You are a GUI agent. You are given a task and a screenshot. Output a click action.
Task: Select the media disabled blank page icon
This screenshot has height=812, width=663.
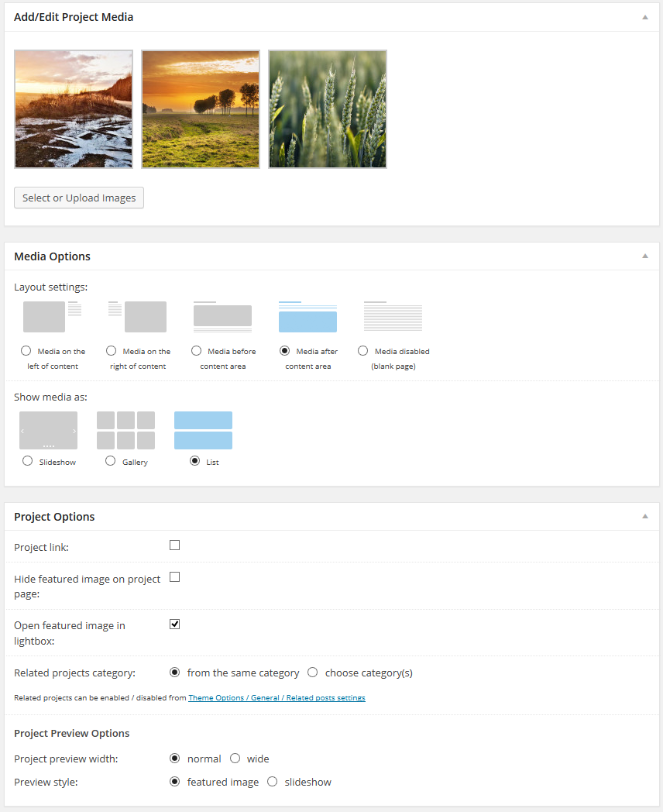coord(393,317)
